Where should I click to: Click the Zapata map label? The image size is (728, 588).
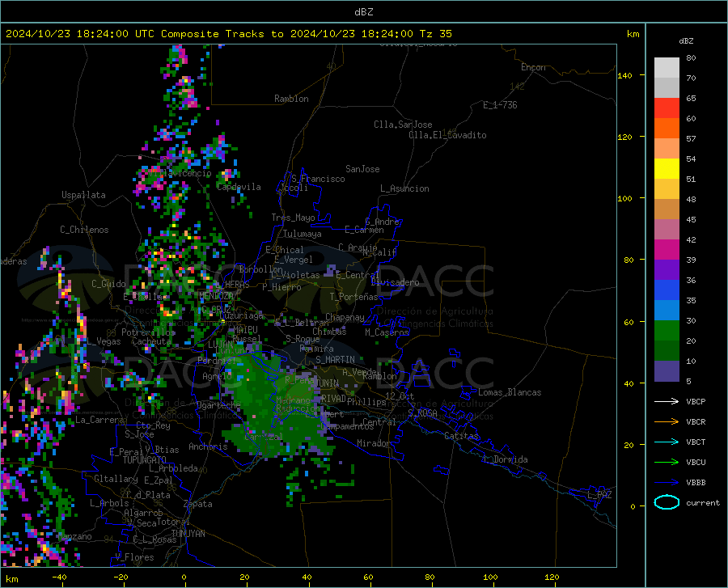coord(198,504)
